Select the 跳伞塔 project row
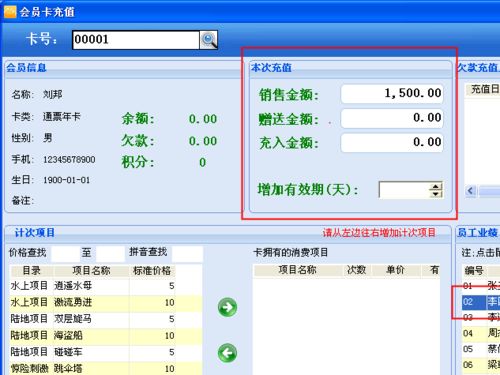Image resolution: width=500 pixels, height=375 pixels. tap(106, 369)
